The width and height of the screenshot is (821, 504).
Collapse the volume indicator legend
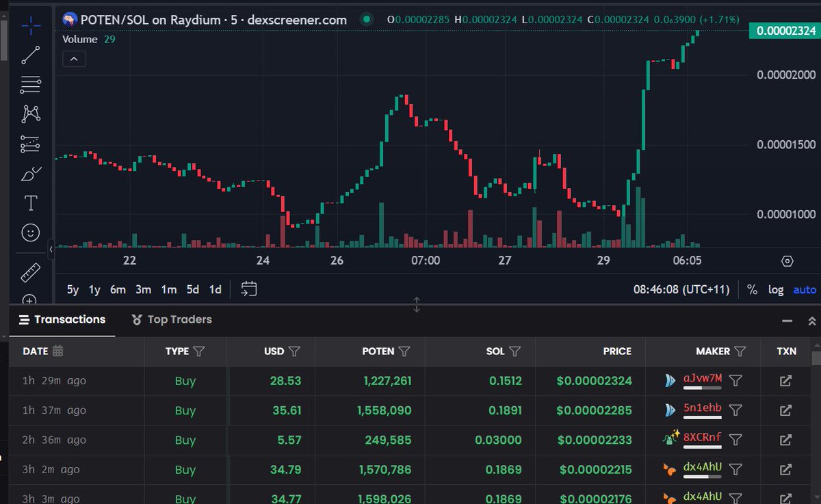(74, 59)
